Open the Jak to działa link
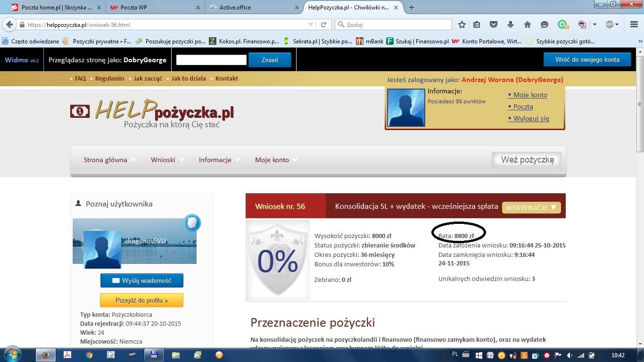This screenshot has width=644, height=362. tap(189, 79)
